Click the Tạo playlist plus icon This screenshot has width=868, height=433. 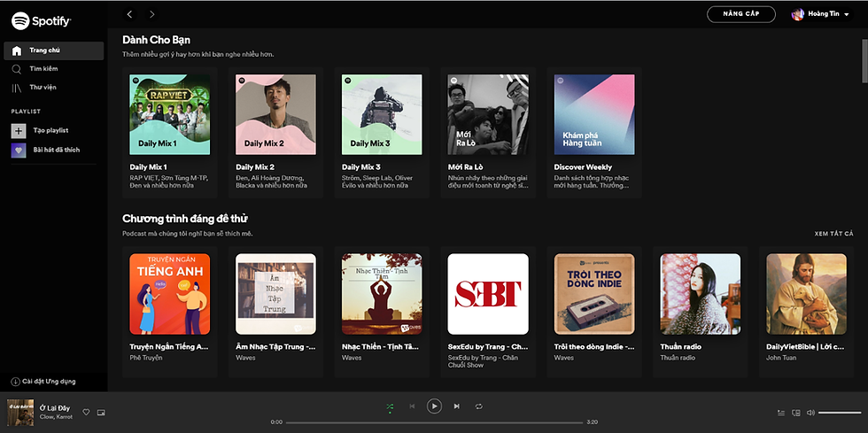19,131
